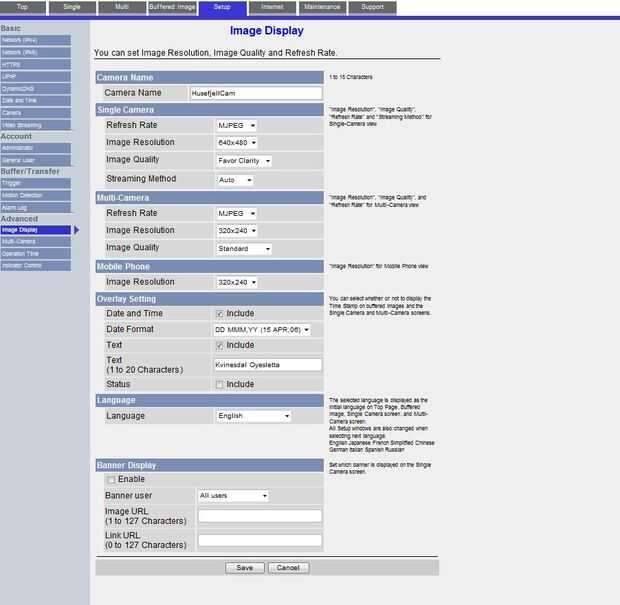
Task: Open Motion Detection sidebar page
Action: pyautogui.click(x=36, y=196)
